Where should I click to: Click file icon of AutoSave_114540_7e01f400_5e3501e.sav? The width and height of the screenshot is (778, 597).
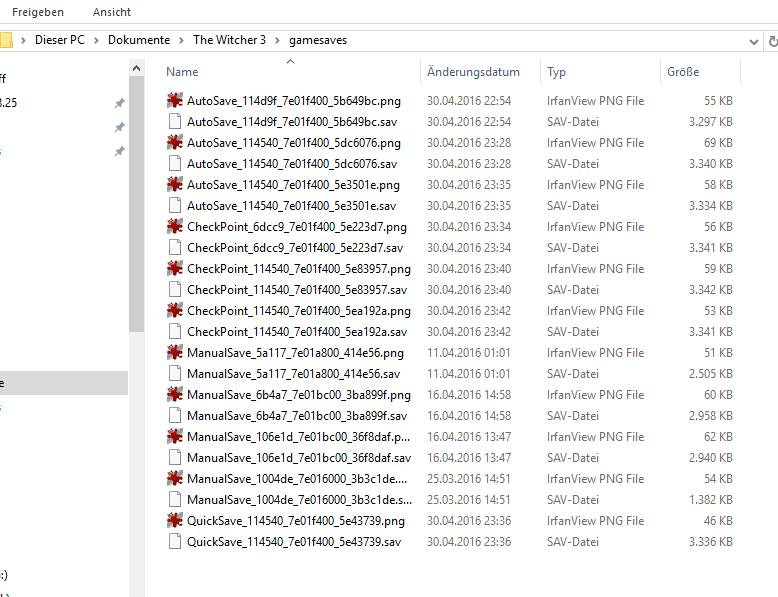(x=174, y=205)
